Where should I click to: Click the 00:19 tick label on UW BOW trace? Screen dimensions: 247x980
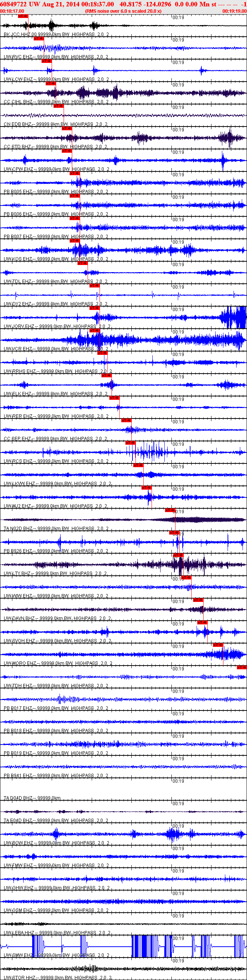pos(178,826)
